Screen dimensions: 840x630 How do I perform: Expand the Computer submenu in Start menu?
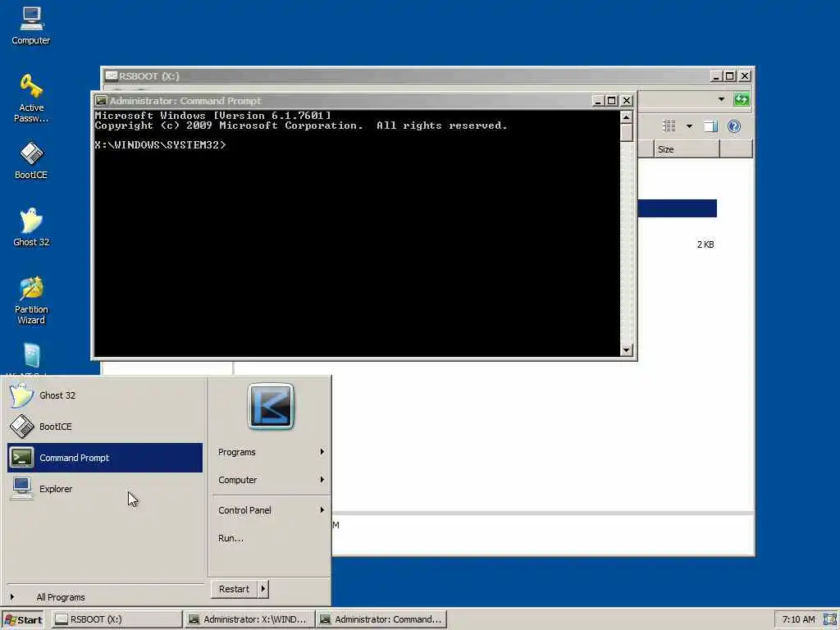click(x=271, y=480)
